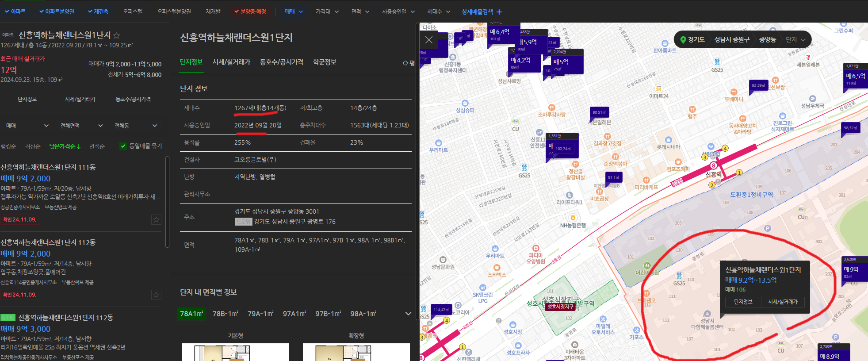Uncheck the 재건축 filter

click(98, 12)
